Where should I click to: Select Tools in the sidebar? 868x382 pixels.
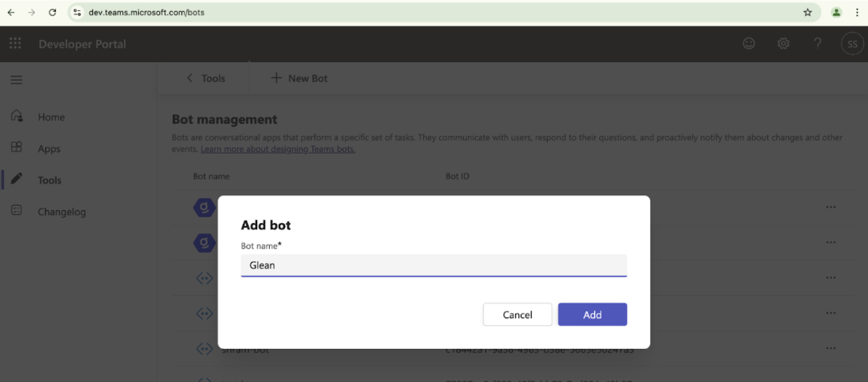click(x=49, y=180)
